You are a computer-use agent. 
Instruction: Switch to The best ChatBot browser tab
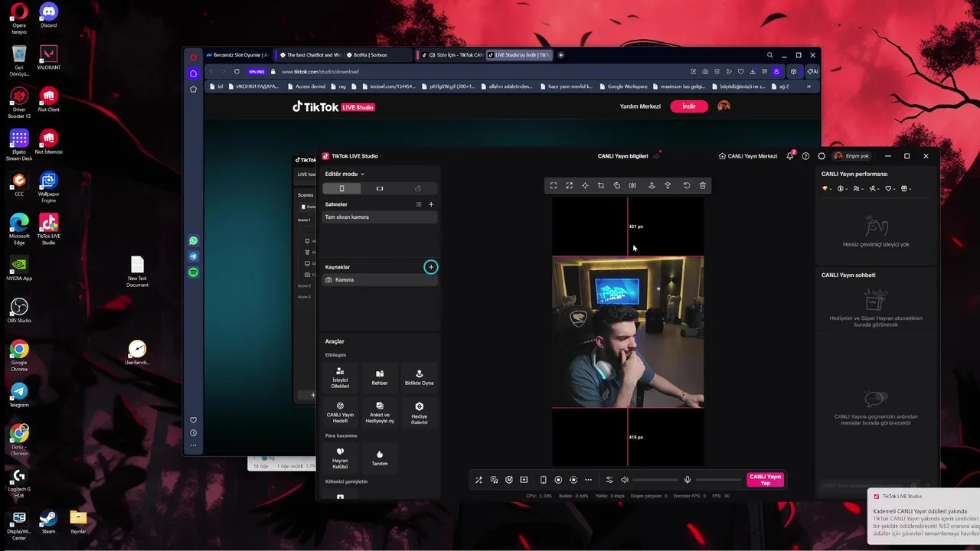[x=309, y=55]
